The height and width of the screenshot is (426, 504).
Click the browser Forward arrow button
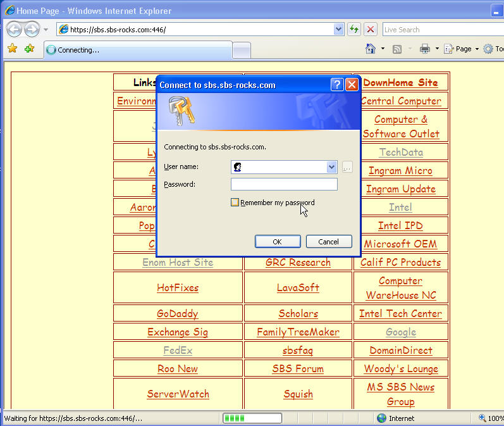[x=32, y=30]
